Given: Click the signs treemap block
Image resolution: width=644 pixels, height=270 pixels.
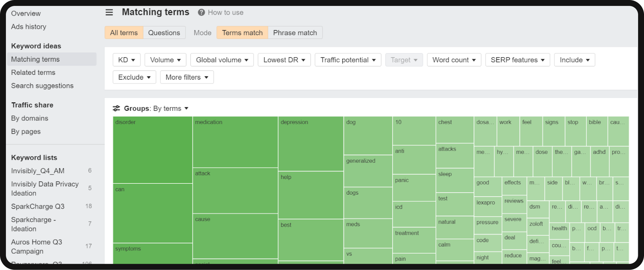Looking at the screenshot, I should click(x=554, y=131).
